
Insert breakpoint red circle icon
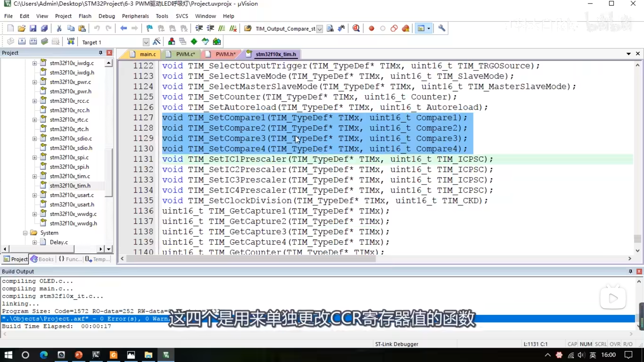pos(371,28)
